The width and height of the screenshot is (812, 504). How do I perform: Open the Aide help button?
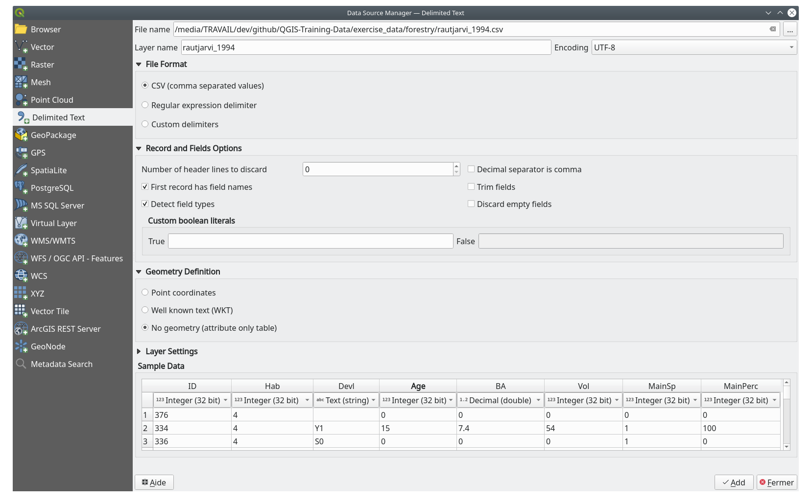(x=154, y=482)
